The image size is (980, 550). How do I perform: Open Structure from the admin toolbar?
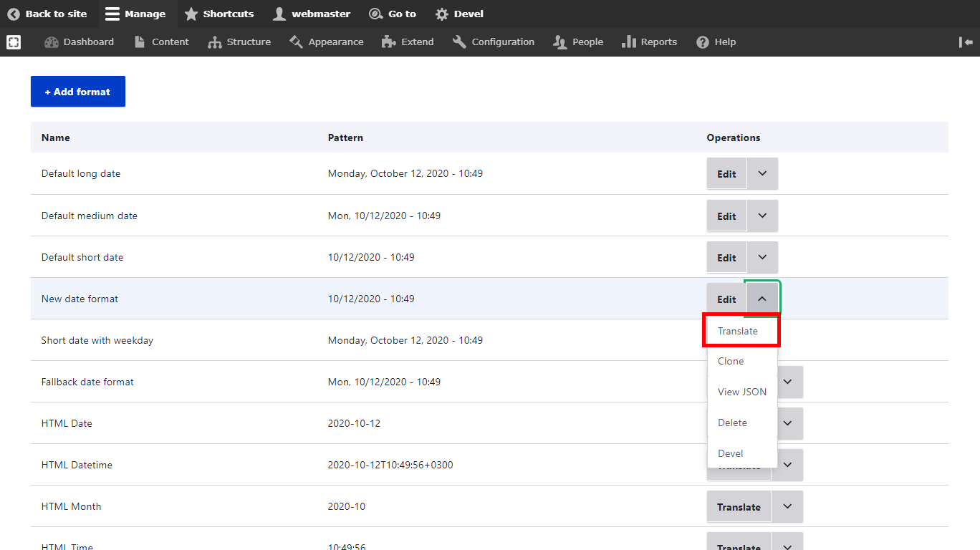click(239, 42)
